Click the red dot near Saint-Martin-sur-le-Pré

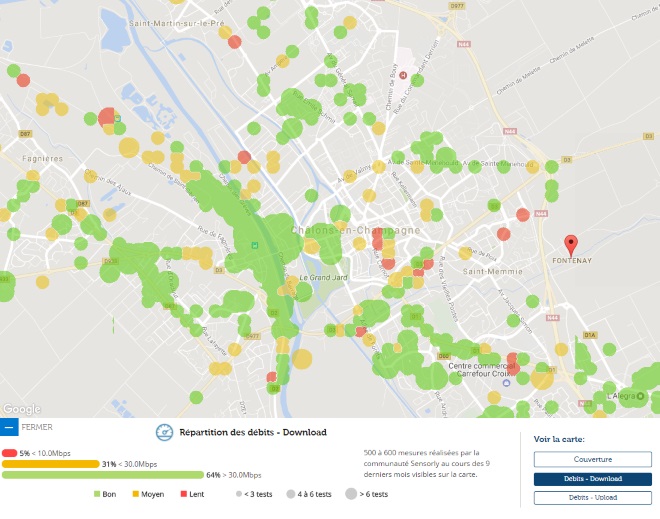pyautogui.click(x=234, y=41)
